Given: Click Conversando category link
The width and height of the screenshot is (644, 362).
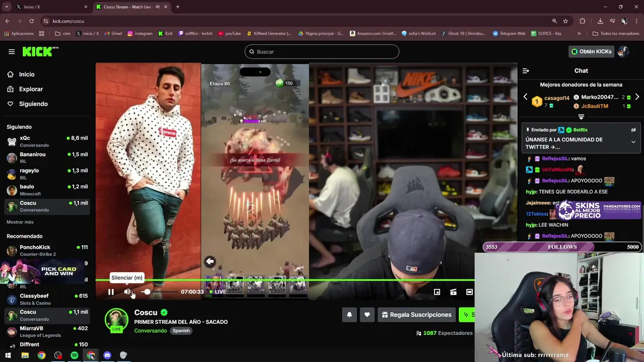Looking at the screenshot, I should click(150, 331).
